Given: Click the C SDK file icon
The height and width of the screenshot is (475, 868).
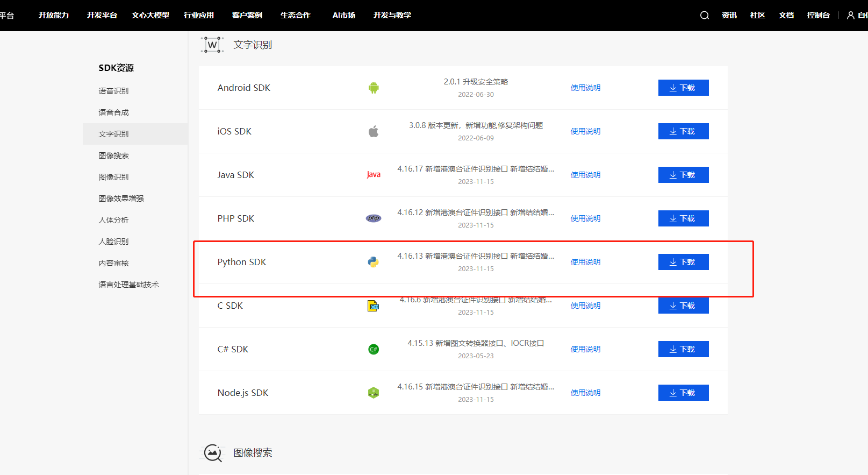Looking at the screenshot, I should coord(374,306).
